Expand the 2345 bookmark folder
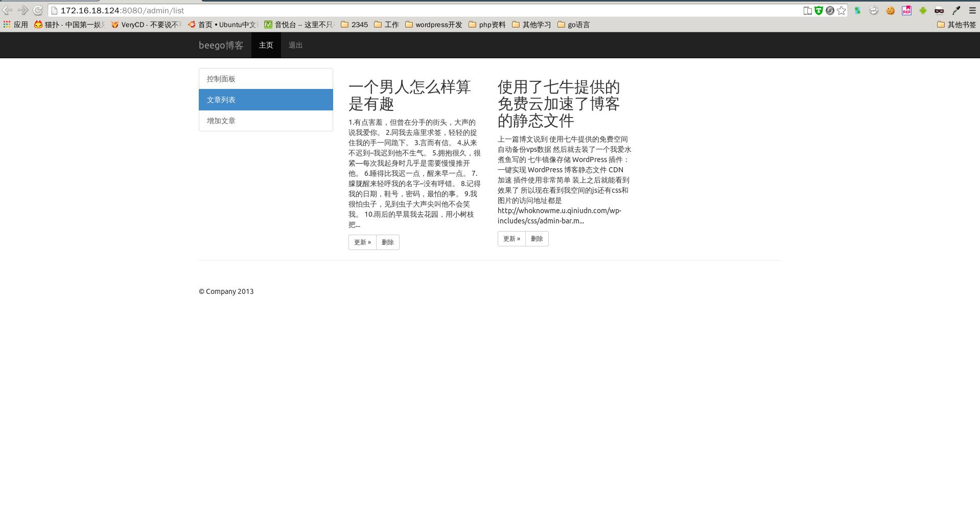 click(354, 25)
